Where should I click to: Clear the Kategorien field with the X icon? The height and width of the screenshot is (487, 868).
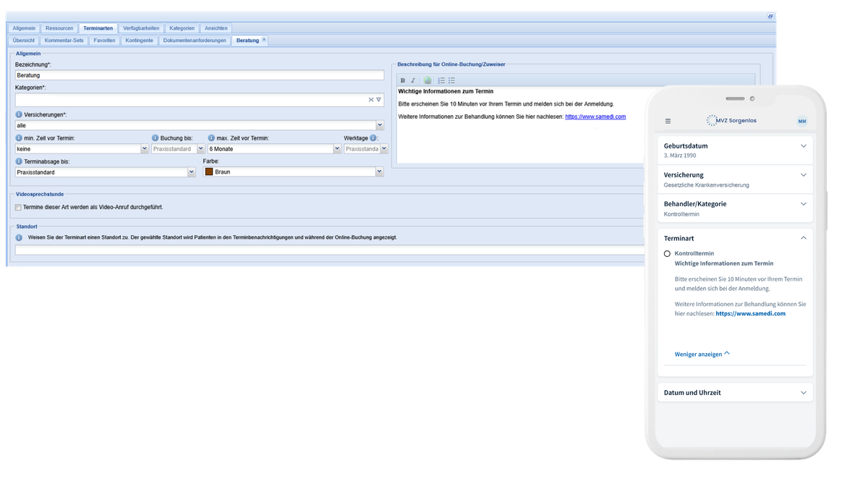pyautogui.click(x=370, y=100)
